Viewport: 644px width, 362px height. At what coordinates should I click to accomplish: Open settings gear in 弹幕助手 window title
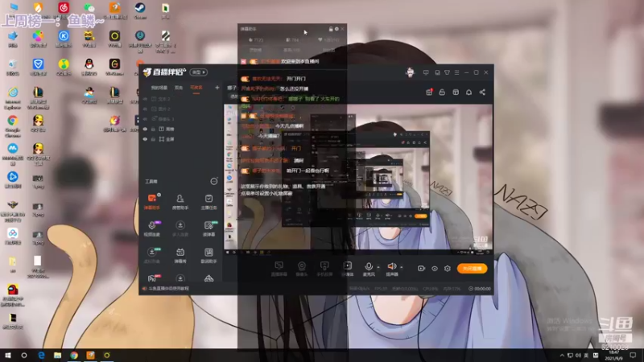coord(336,29)
